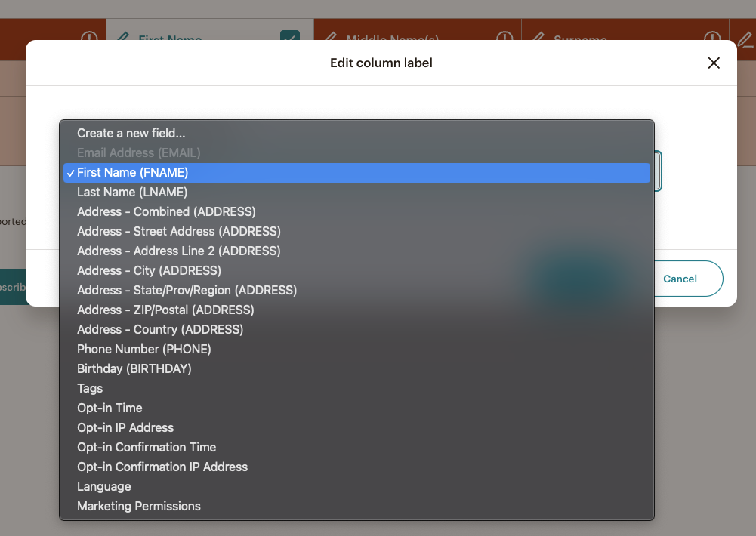Choose Opt-in Confirmation IP Address

162,467
